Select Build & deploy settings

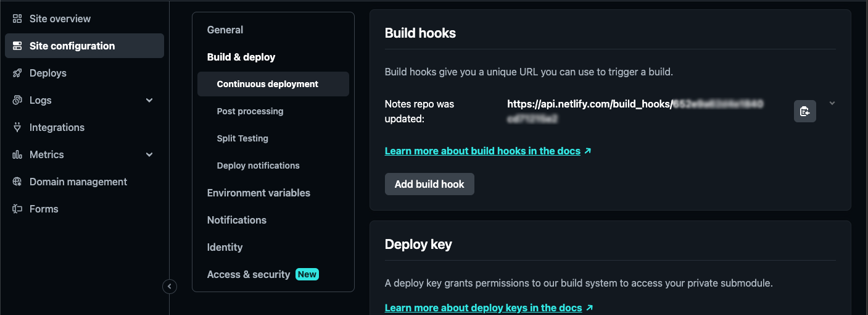tap(241, 57)
